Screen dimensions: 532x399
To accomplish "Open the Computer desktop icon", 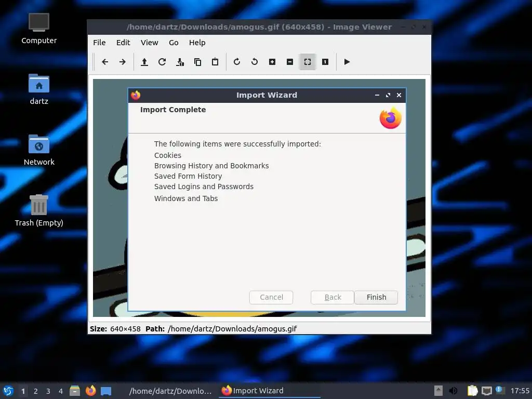I will (x=39, y=29).
